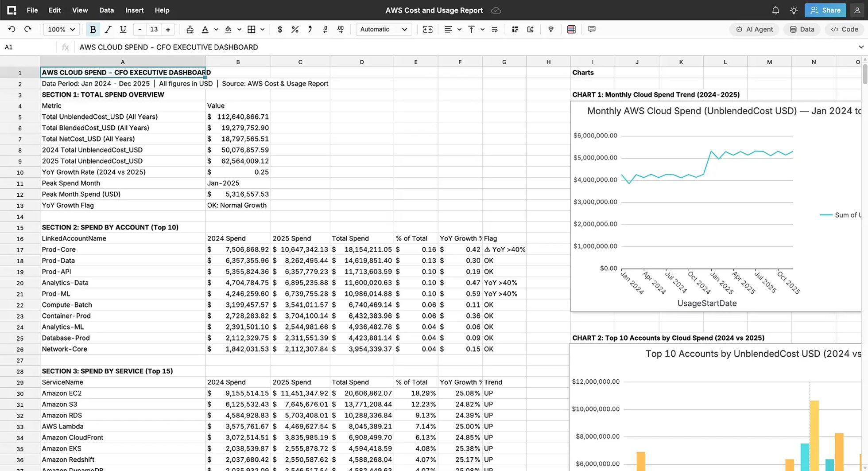868x471 pixels.
Task: Click the undo arrow icon
Action: pos(12,29)
